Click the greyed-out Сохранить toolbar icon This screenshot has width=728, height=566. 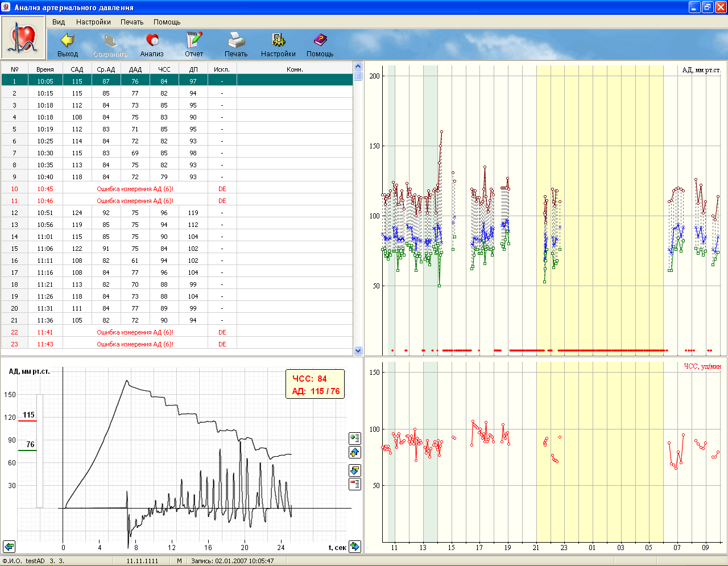tap(110, 45)
